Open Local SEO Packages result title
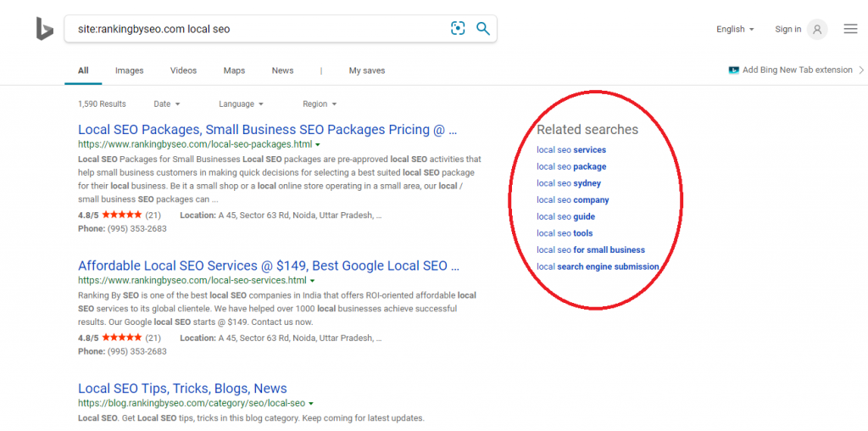Image resolution: width=868 pixels, height=431 pixels. coord(268,130)
